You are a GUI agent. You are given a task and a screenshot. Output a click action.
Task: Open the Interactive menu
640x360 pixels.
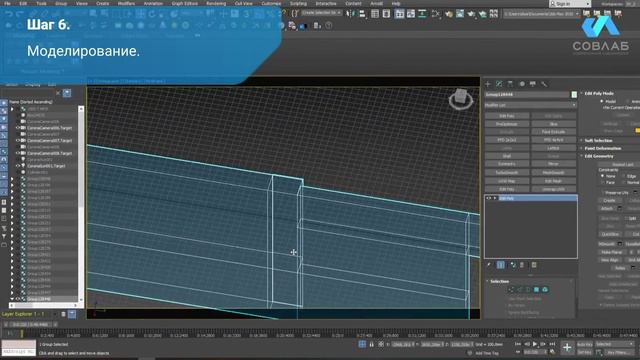click(326, 3)
